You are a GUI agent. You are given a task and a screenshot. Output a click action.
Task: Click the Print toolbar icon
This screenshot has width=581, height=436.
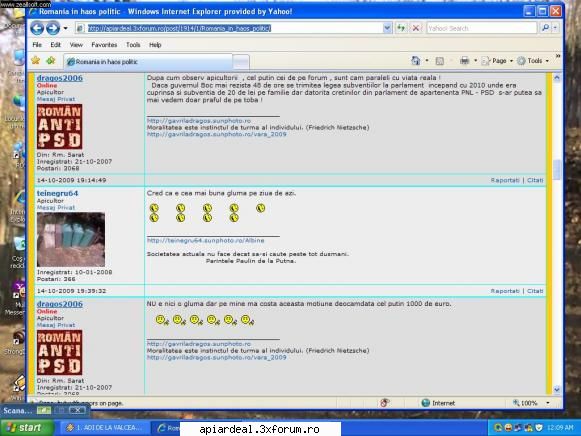[x=464, y=61]
